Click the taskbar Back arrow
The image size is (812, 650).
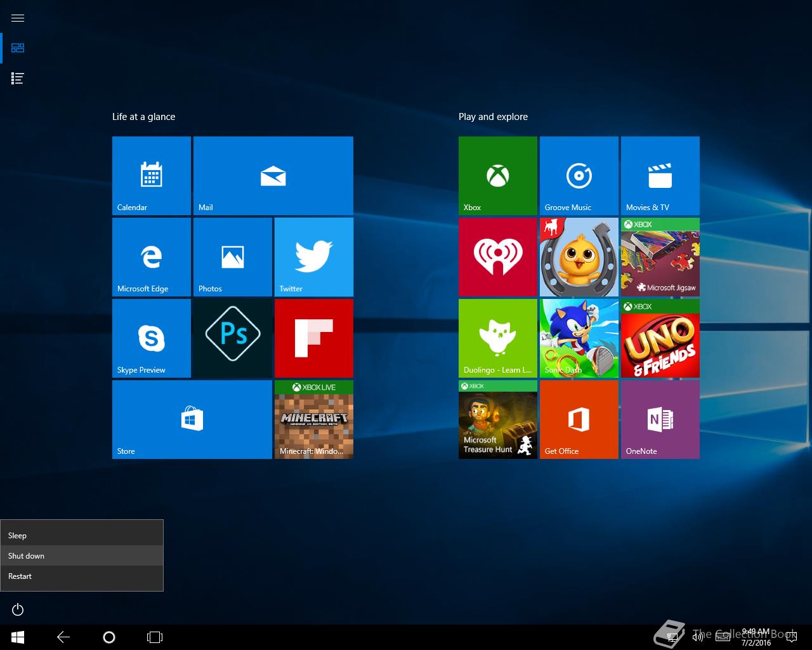click(63, 637)
